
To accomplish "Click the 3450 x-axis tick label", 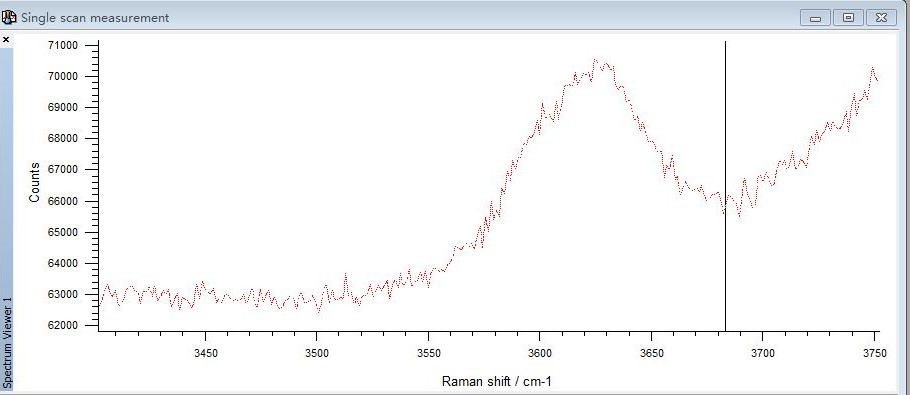I will (x=205, y=354).
